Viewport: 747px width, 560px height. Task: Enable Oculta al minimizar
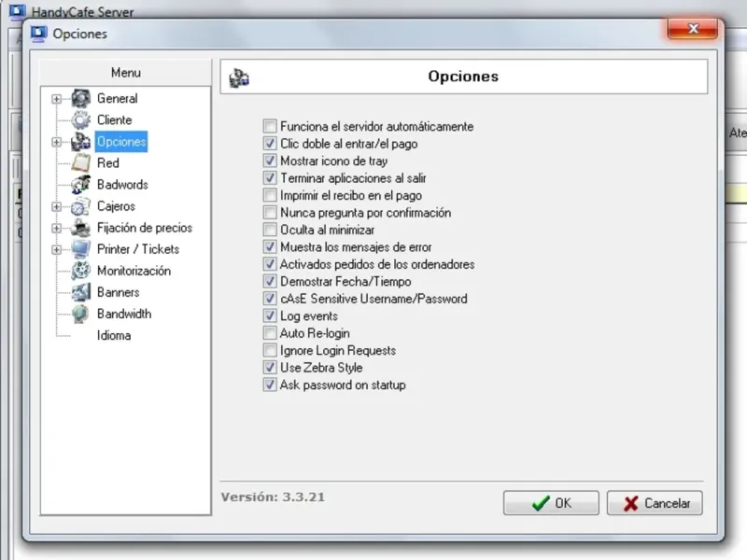(270, 230)
